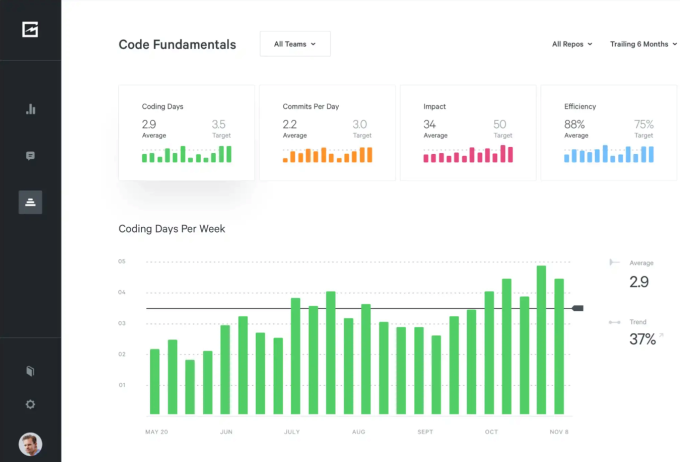Switch to the Impact metric card
680x462 pixels.
[x=467, y=132]
